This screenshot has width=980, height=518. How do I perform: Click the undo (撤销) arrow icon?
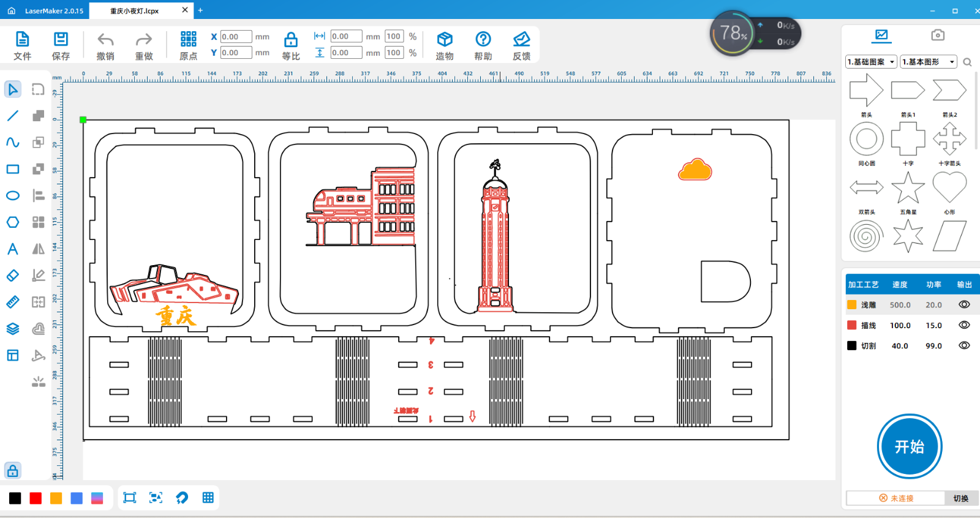pos(105,40)
